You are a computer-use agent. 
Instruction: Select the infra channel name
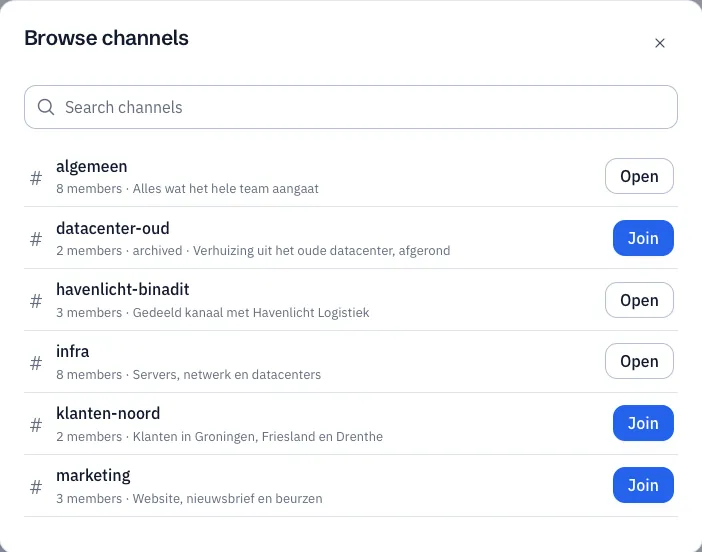pyautogui.click(x=73, y=351)
